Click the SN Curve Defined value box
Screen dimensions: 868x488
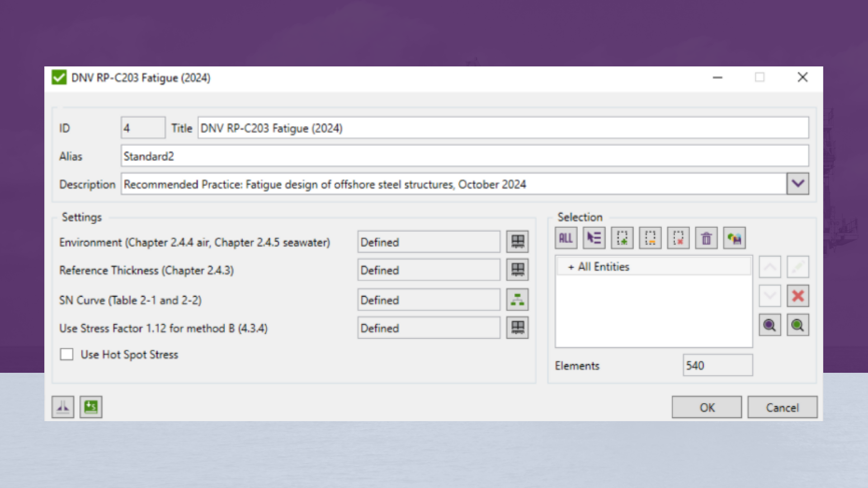(429, 300)
